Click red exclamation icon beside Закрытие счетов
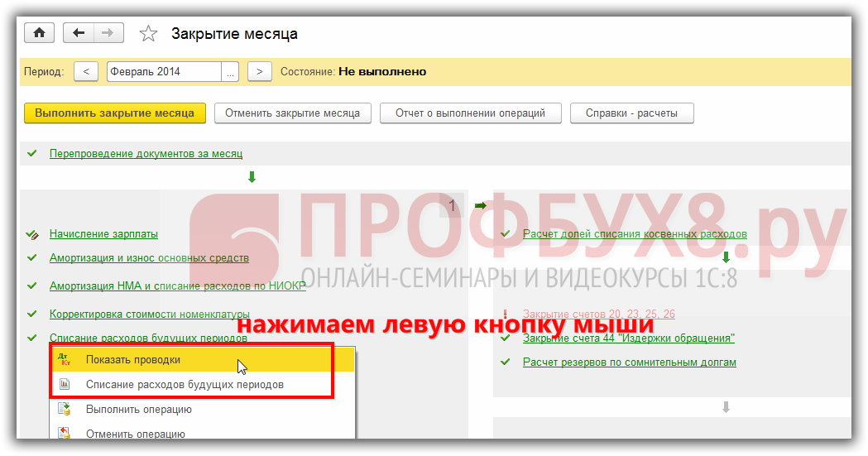Viewport: 868px width, 456px height. tap(505, 314)
